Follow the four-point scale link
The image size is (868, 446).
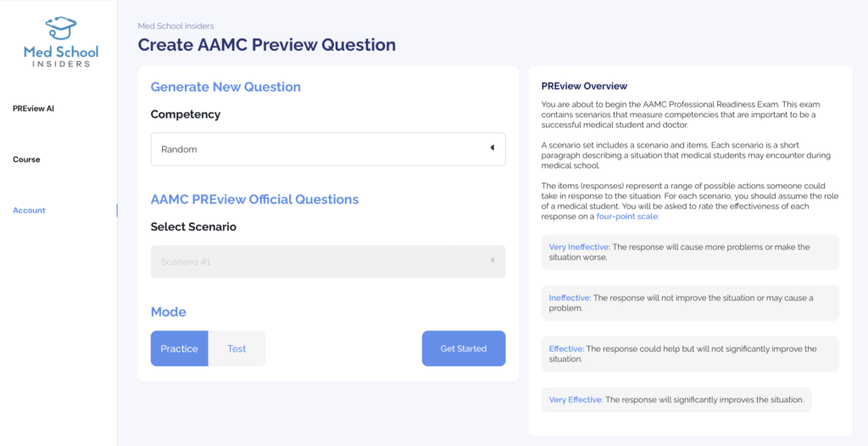[627, 216]
